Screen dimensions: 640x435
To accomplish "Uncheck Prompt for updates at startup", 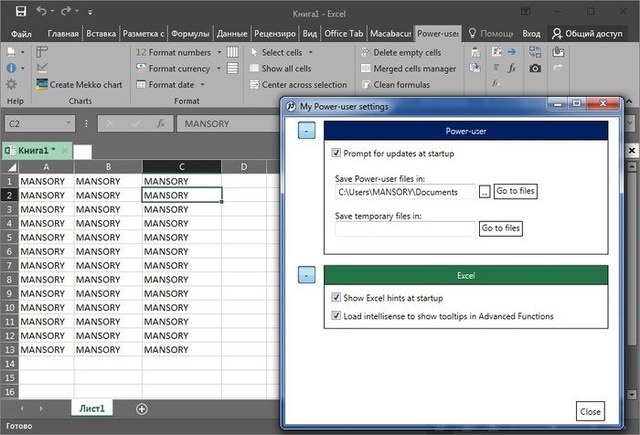I will [x=335, y=154].
